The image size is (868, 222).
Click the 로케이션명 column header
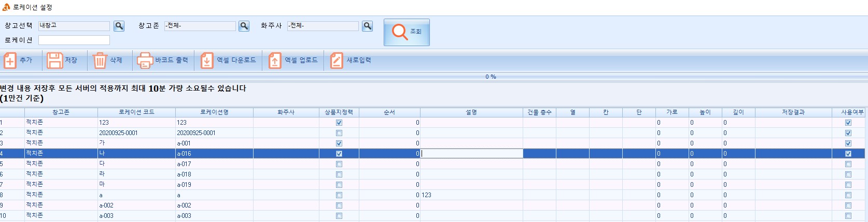214,112
